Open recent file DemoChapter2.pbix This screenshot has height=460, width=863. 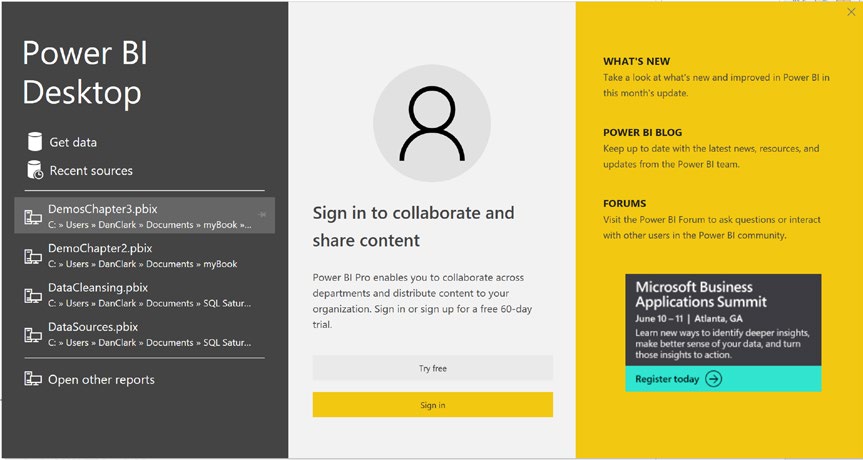144,255
